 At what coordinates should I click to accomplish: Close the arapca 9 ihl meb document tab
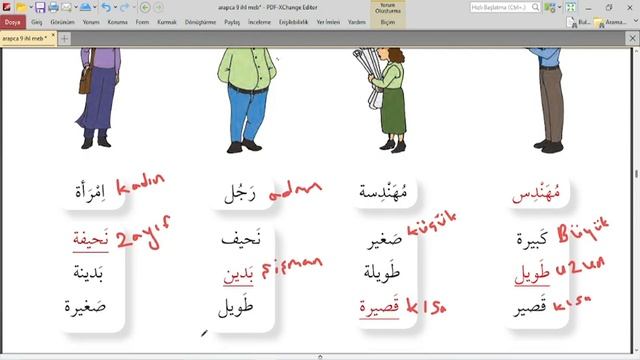pos(53,35)
